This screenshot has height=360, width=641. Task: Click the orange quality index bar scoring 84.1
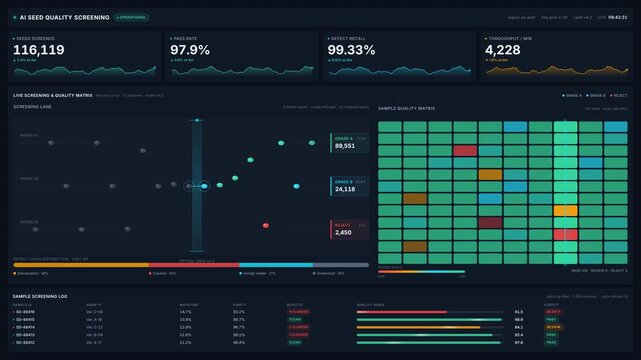418,327
